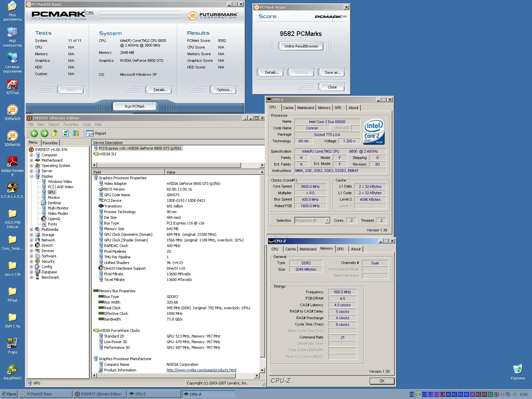
Task: Click Run PCMark button
Action: pyautogui.click(x=135, y=106)
